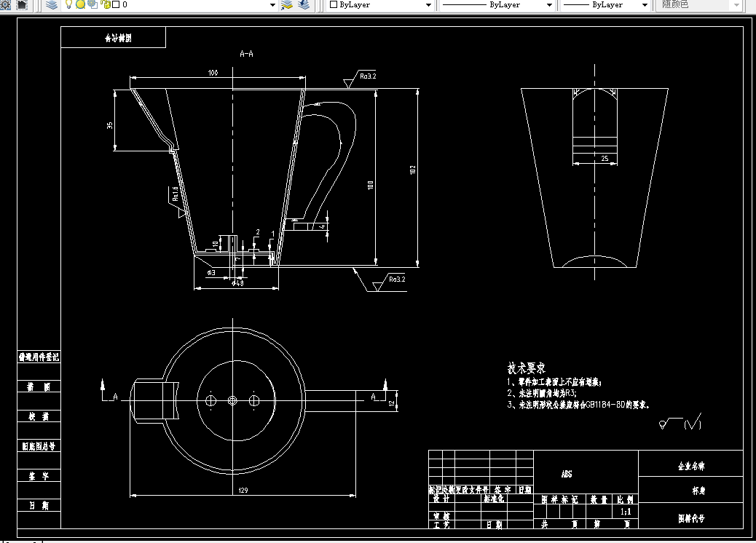The image size is (756, 543).
Task: Select the Φ48 base diameter dimension
Action: tap(237, 283)
